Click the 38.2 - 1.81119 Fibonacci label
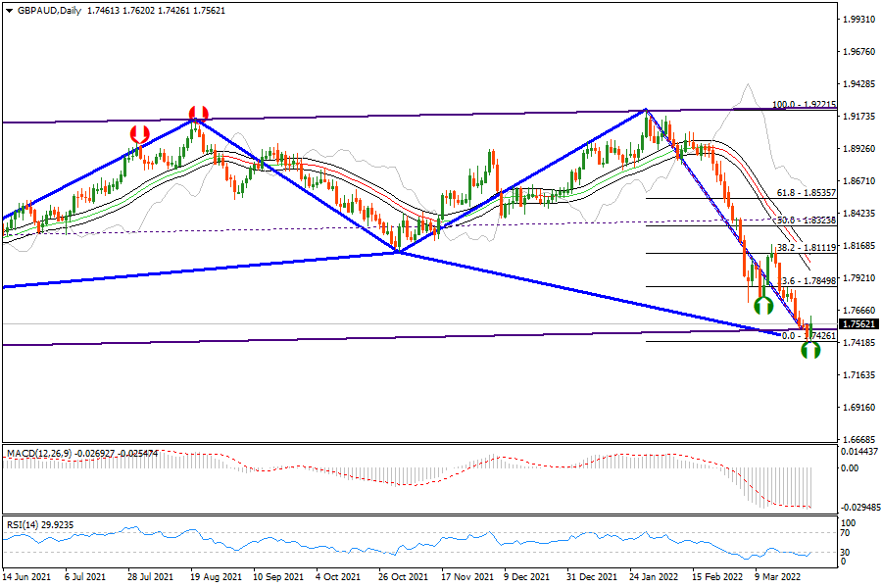 click(806, 248)
